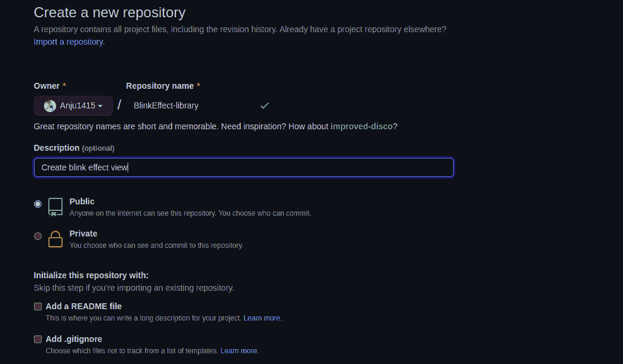
Task: Open Learn more link for .gitignore templates
Action: click(239, 351)
